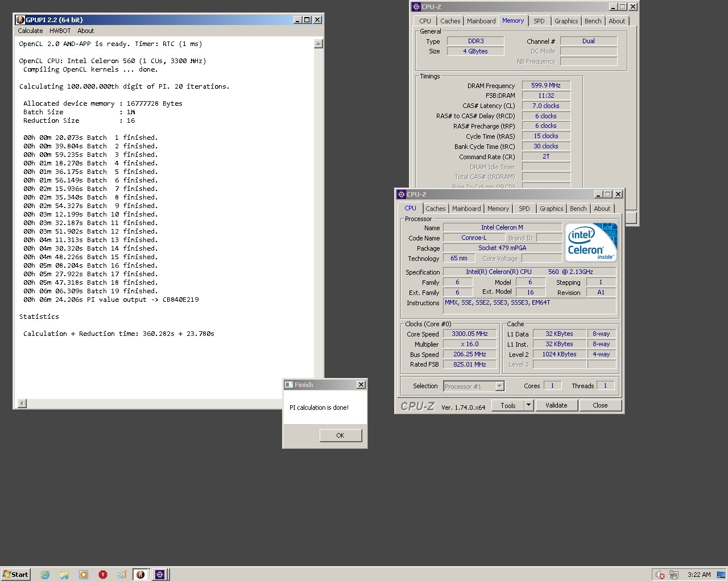Click the front CPU-Z window title icon

coord(402,194)
